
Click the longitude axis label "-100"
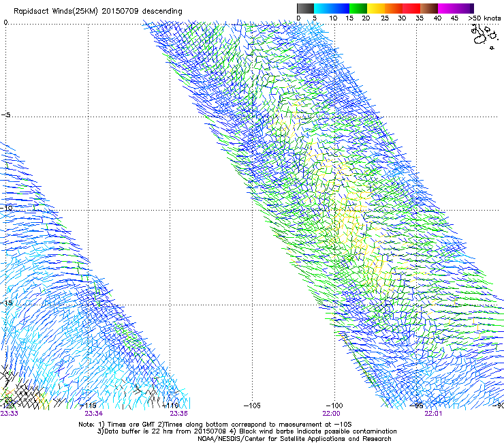tap(334, 406)
